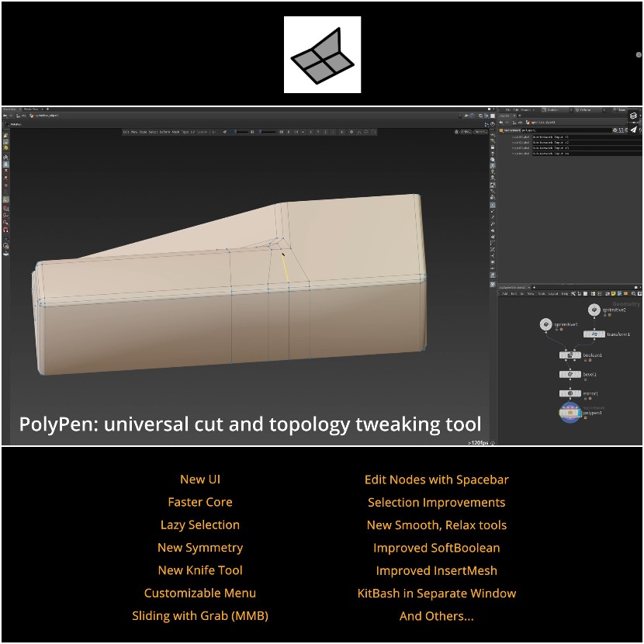Image resolution: width=644 pixels, height=644 pixels.
Task: Click the 'Sliding with Grab (MMB)' text
Action: pyautogui.click(x=200, y=615)
